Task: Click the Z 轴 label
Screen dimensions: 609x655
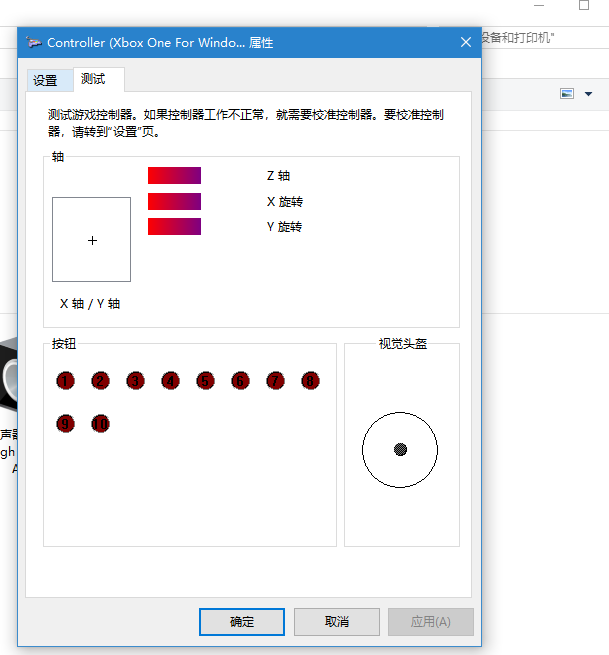Action: click(x=279, y=176)
